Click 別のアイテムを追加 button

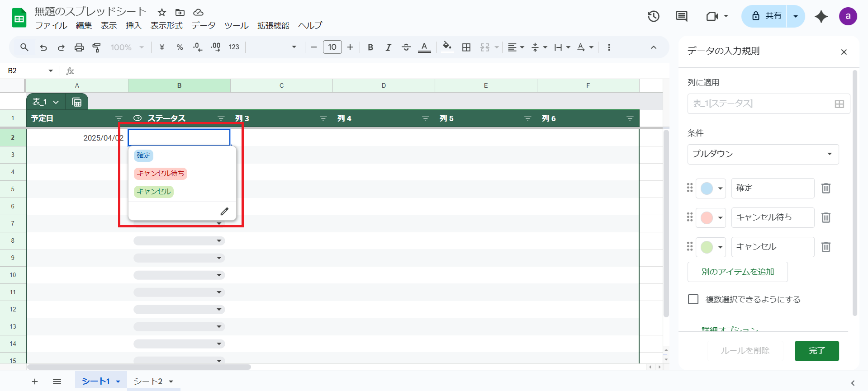tap(737, 272)
